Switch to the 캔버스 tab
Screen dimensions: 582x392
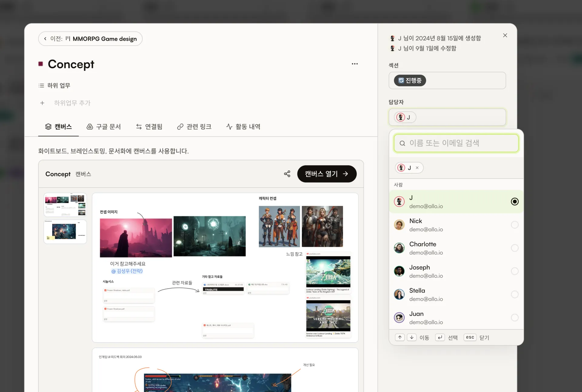click(59, 127)
